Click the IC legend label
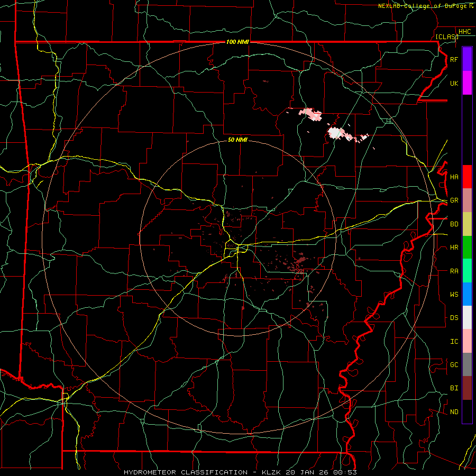This screenshot has height=476, width=476. [454, 341]
